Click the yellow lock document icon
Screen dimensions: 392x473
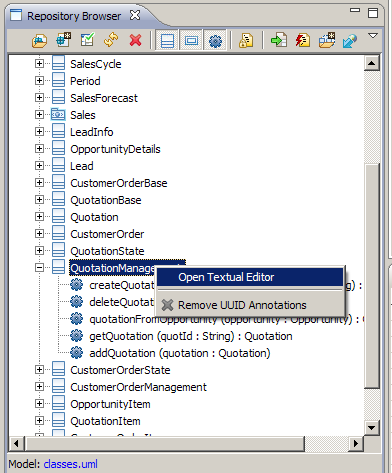[x=246, y=41]
